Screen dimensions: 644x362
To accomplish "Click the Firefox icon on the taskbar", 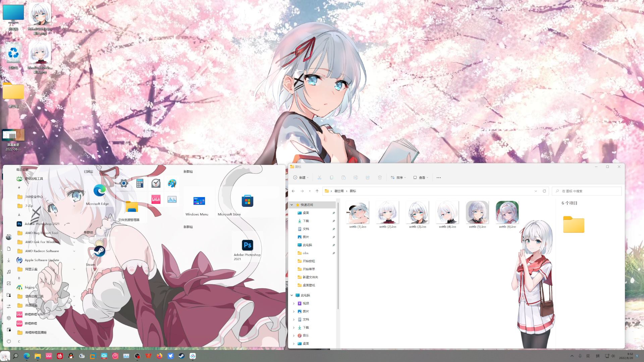I will 159,356.
